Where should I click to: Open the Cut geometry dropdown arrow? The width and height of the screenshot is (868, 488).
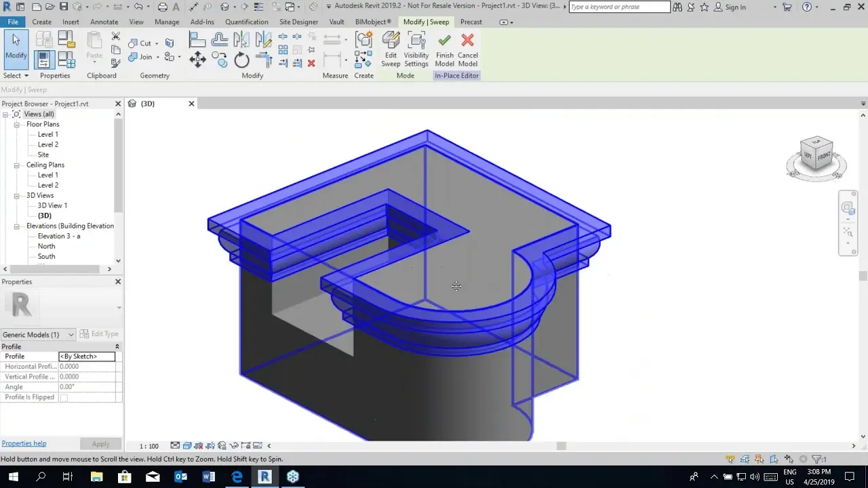point(157,43)
